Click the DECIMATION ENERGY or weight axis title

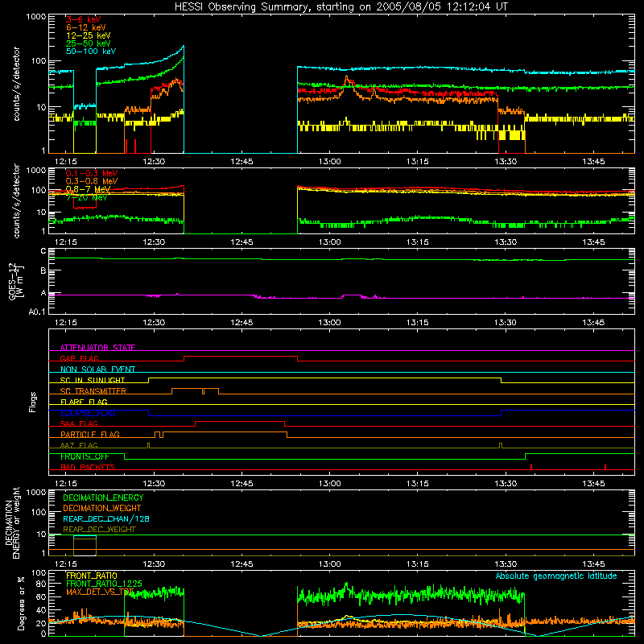(12, 522)
